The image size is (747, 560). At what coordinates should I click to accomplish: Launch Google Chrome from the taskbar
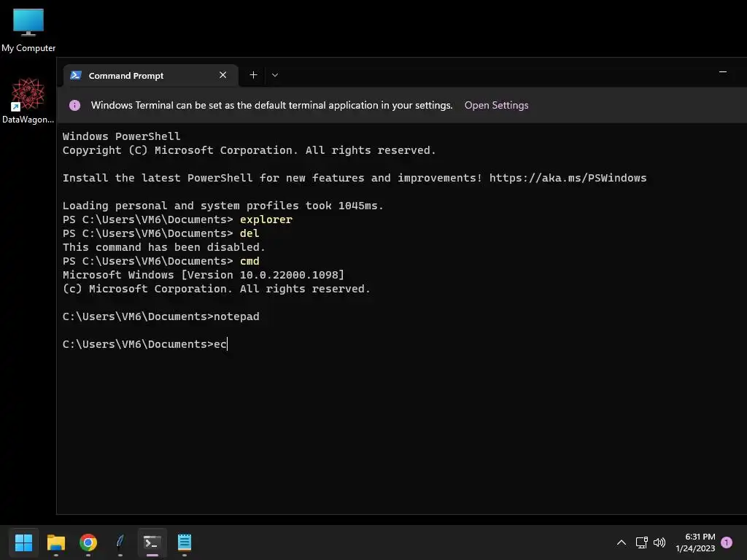click(x=88, y=542)
